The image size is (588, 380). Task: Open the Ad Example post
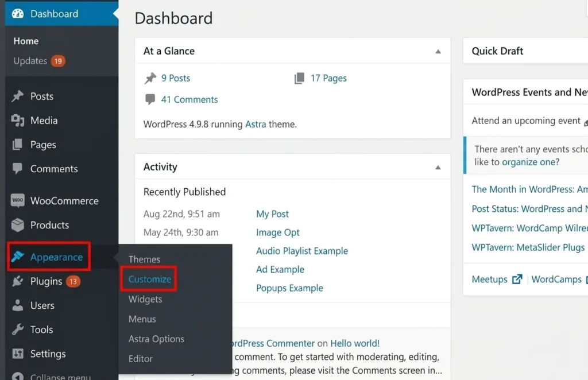point(280,269)
